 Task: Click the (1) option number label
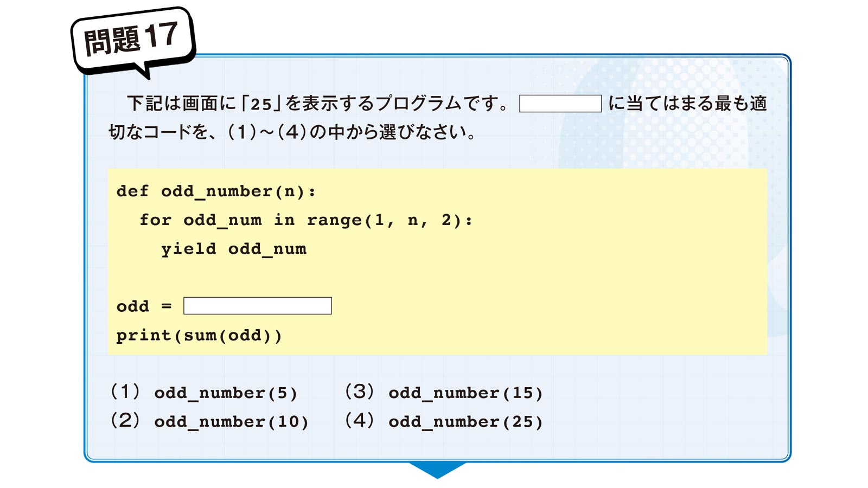coord(125,391)
